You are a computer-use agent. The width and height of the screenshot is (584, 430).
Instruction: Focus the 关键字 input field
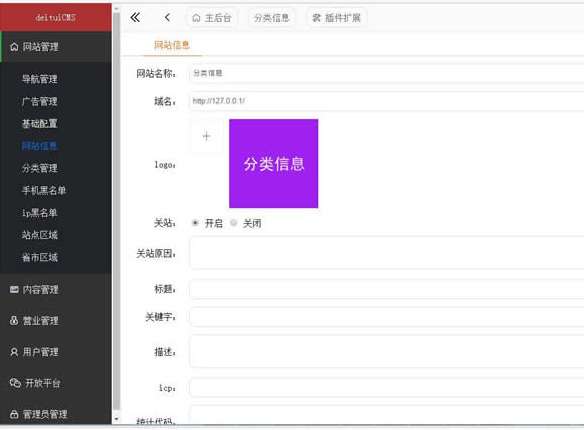click(387, 317)
